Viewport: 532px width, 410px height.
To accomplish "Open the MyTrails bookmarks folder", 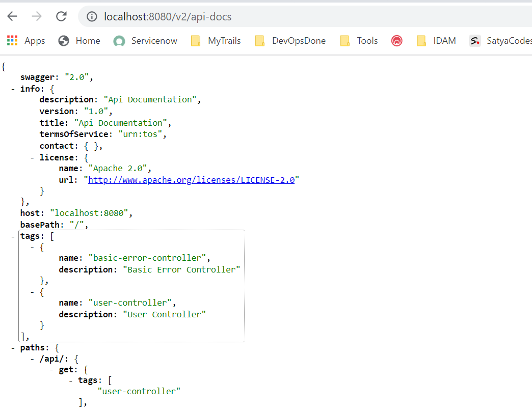I will pos(216,41).
